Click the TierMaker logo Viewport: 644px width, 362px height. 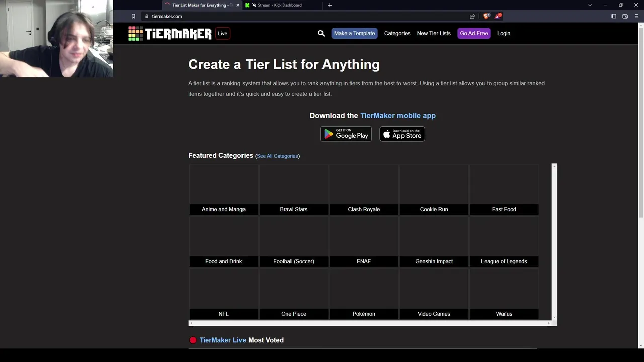point(170,34)
